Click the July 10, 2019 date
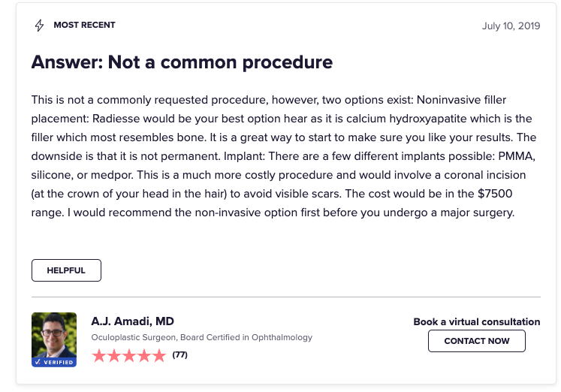561x392 pixels. tap(511, 26)
